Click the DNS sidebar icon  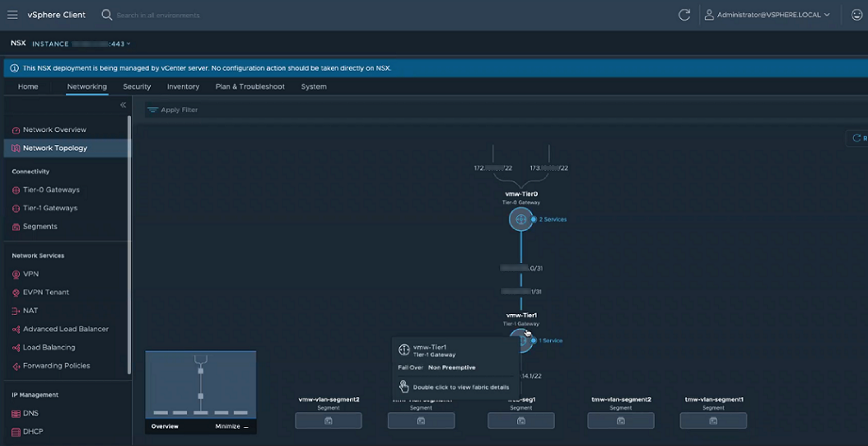point(16,414)
